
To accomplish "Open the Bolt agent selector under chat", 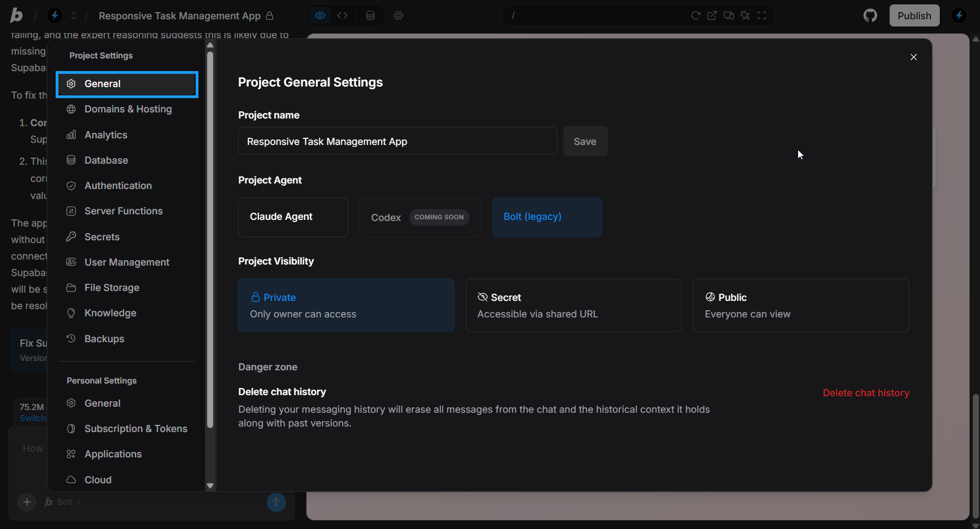I will (x=63, y=502).
